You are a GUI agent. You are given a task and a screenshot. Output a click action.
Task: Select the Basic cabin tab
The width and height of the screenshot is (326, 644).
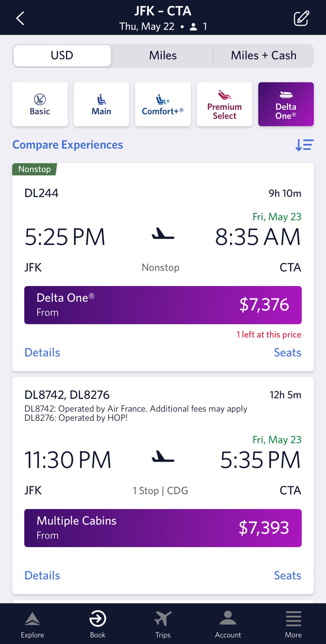click(40, 104)
